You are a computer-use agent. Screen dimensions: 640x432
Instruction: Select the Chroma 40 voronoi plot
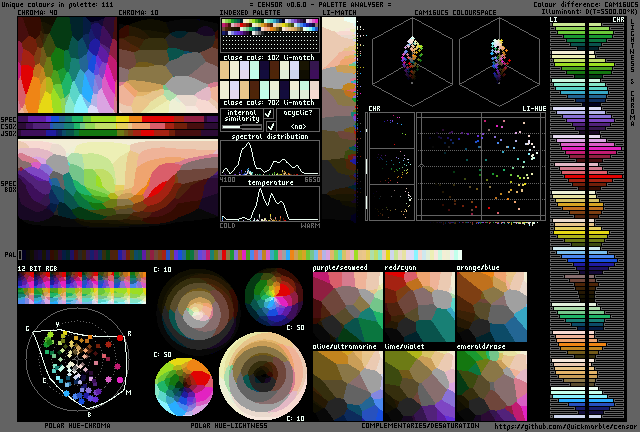click(x=67, y=65)
